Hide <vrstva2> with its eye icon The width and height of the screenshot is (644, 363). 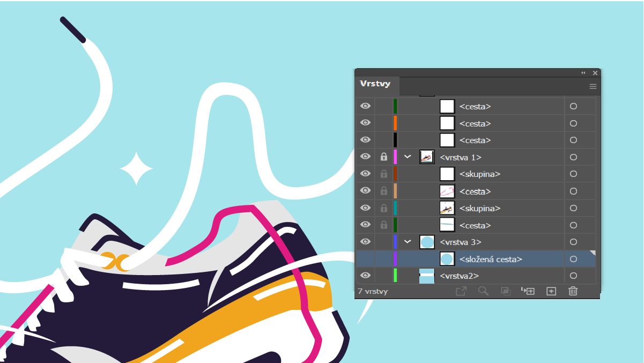click(x=365, y=275)
